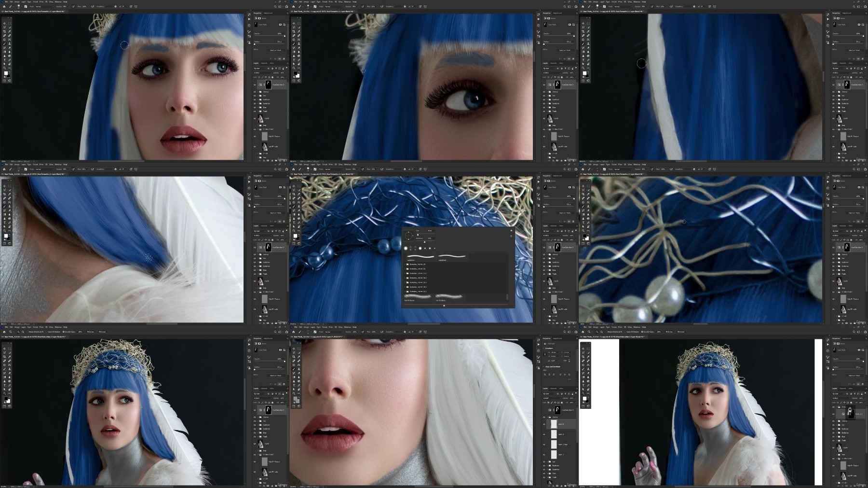The width and height of the screenshot is (868, 488).
Task: Select the Clone Stamp tool in the pearls-and-wire frame
Action: click(588, 206)
